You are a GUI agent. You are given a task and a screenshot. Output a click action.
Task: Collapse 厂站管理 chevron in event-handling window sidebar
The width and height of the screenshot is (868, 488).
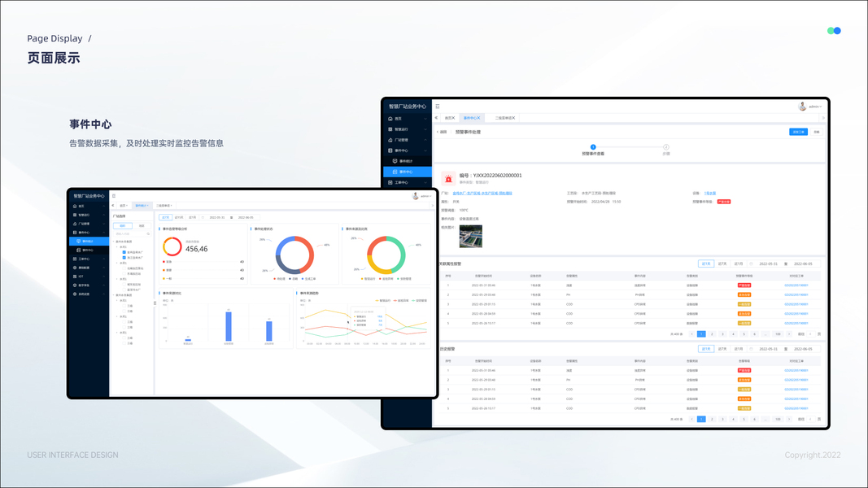tap(425, 140)
